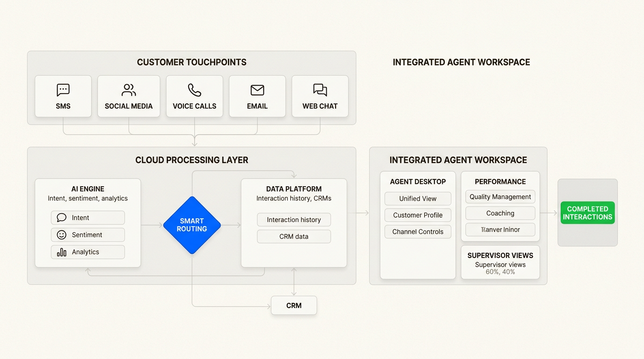Image resolution: width=644 pixels, height=359 pixels.
Task: Click the Coaching button
Action: (x=500, y=213)
